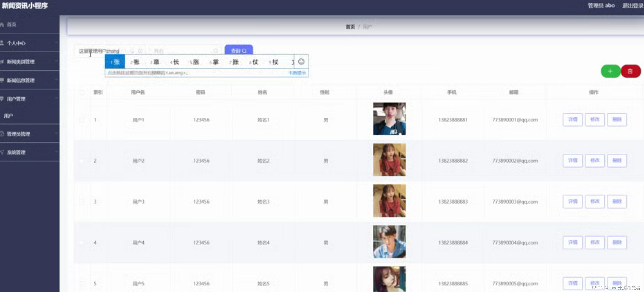Click 退出登录 to log out
The height and width of the screenshot is (292, 644).
coord(632,6)
